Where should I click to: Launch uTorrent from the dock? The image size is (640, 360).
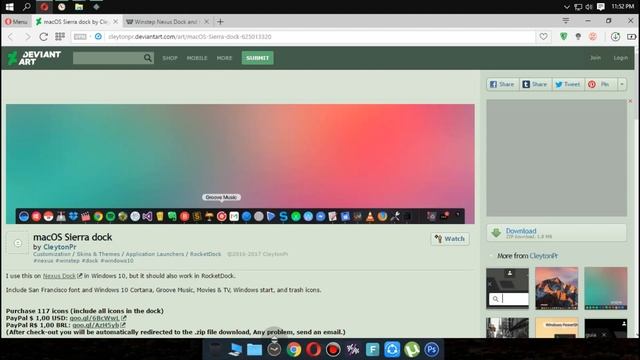[x=412, y=349]
